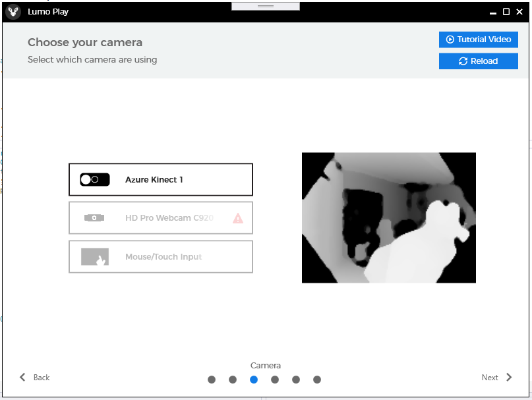Viewport: 532px width, 400px height.
Task: Click the Azure Kinect device icon
Action: click(x=95, y=179)
